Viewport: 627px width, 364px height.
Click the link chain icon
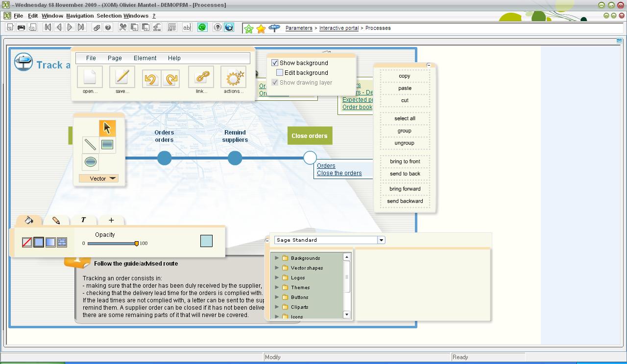(201, 77)
